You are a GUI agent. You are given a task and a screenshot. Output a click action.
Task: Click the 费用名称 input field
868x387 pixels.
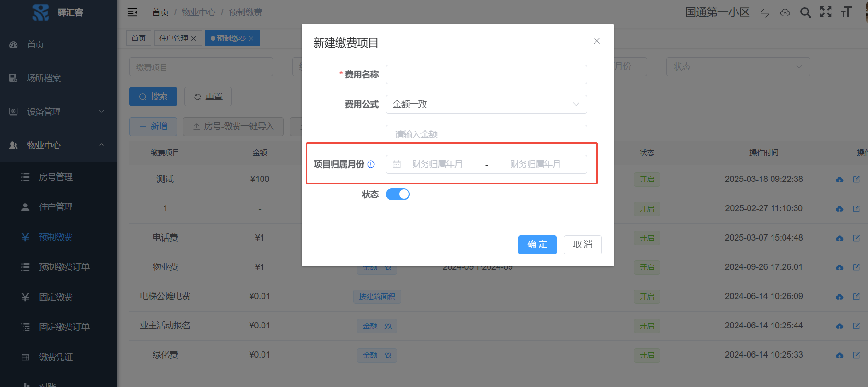click(486, 74)
